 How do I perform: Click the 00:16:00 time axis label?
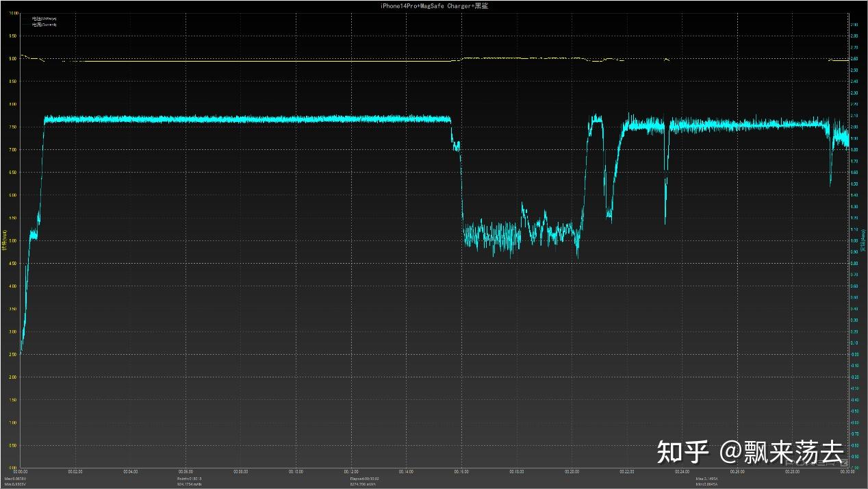click(x=461, y=472)
